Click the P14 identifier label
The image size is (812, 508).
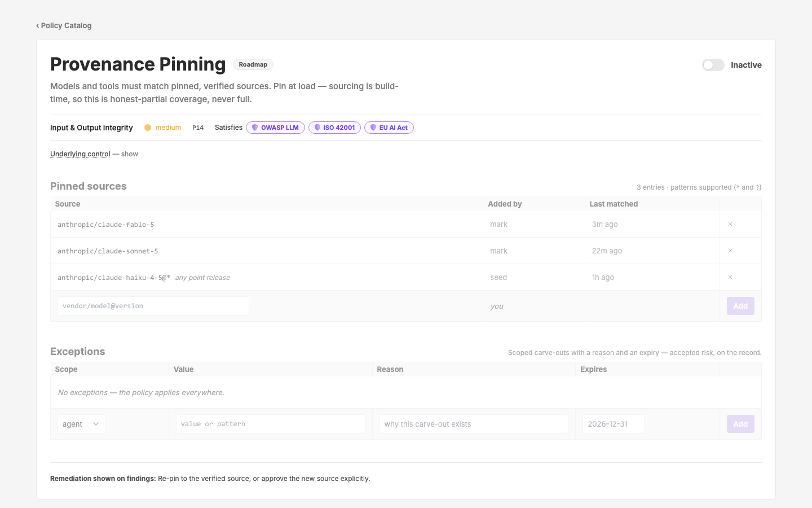[198, 128]
